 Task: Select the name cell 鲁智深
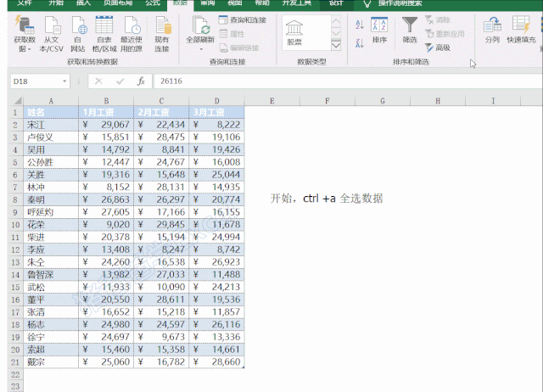51,275
